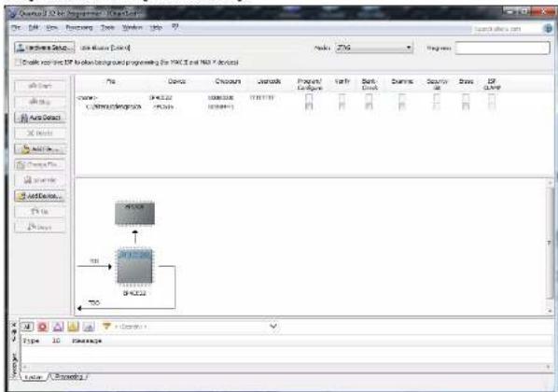Image resolution: width=558 pixels, height=392 pixels.
Task: Open the Help menu
Action: [x=156, y=27]
